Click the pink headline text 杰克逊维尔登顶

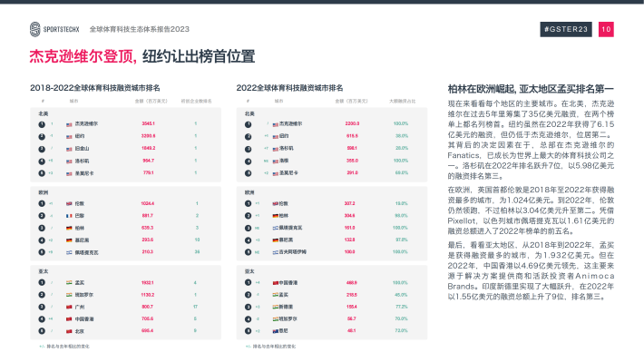pyautogui.click(x=83, y=56)
